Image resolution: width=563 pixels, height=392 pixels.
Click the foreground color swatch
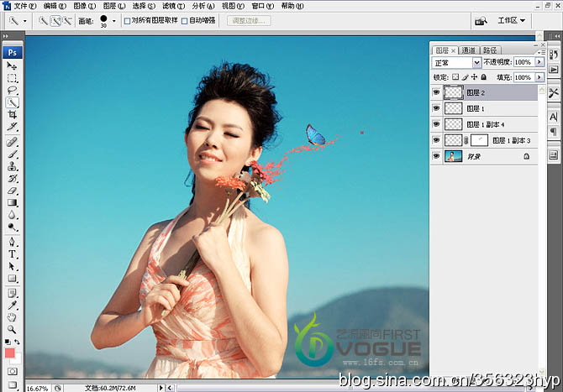point(10,354)
